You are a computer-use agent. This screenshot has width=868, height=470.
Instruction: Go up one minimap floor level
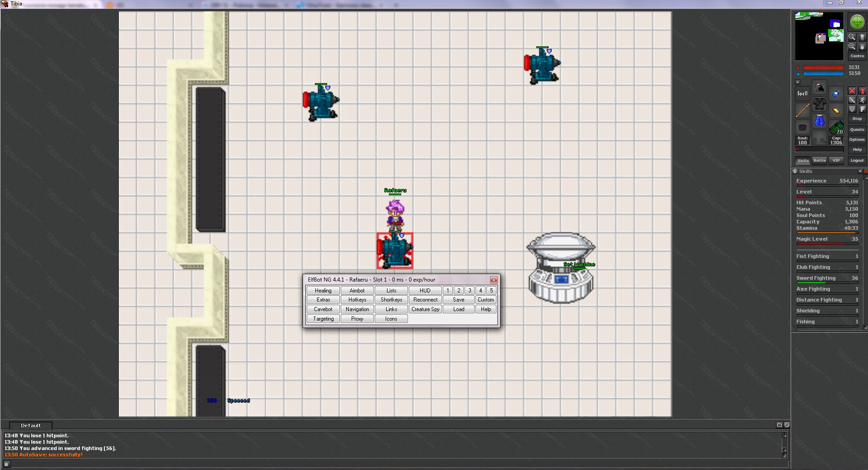point(862,37)
